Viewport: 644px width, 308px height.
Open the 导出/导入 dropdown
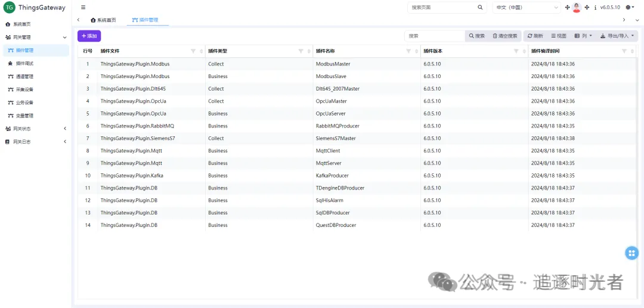click(x=617, y=36)
